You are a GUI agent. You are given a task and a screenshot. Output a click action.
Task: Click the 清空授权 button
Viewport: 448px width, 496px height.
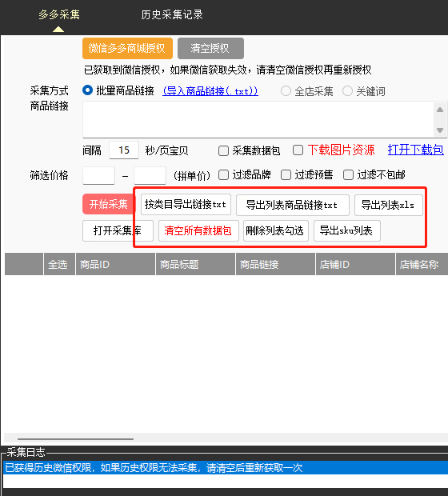click(210, 48)
